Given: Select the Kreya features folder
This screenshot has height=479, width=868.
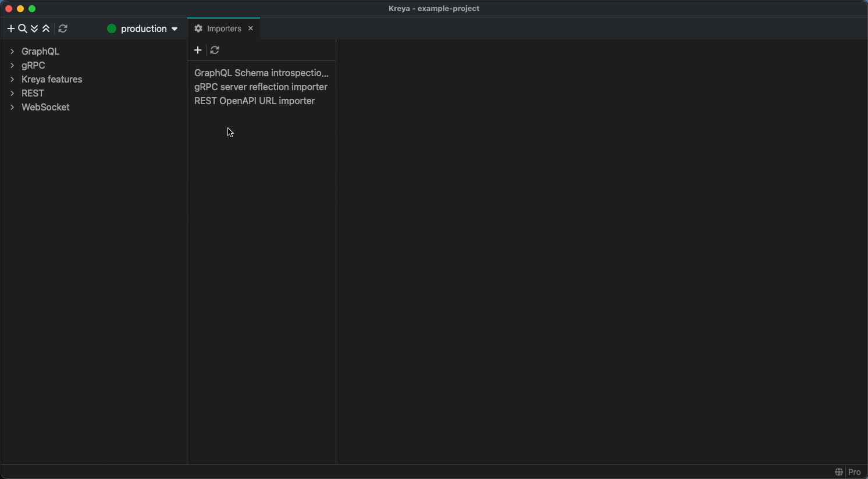Looking at the screenshot, I should [x=52, y=80].
